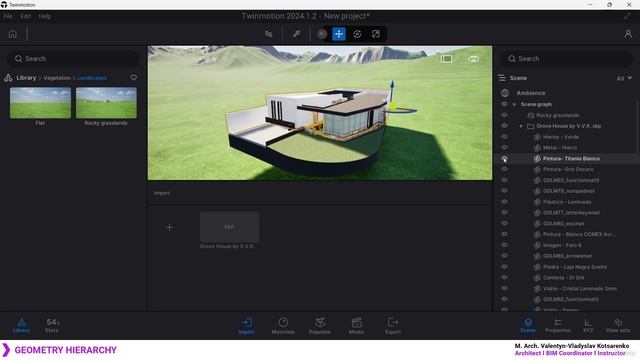The height and width of the screenshot is (360, 640).
Task: Hide the Plástico - Laminado object
Action: pos(504,202)
